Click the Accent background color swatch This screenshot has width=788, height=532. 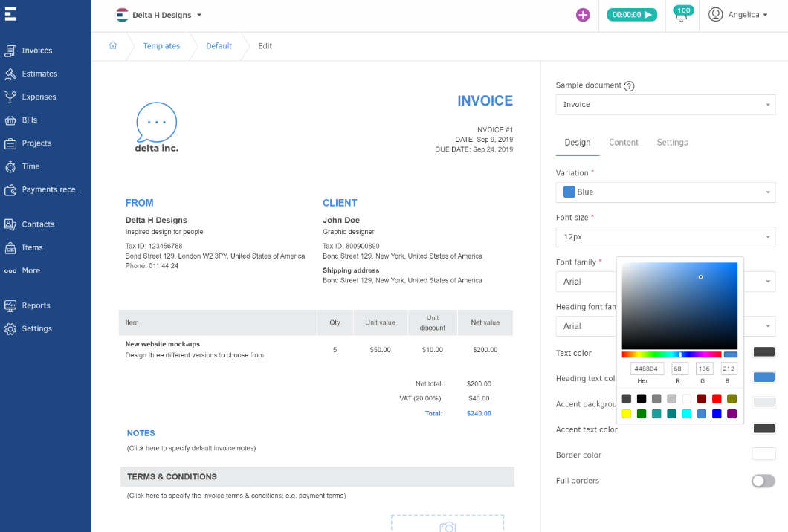tap(763, 403)
